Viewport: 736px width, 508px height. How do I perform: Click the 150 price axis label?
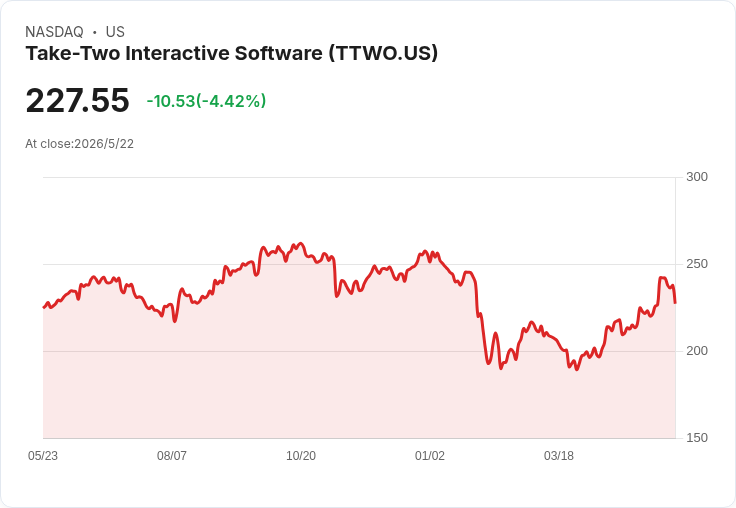click(x=697, y=438)
